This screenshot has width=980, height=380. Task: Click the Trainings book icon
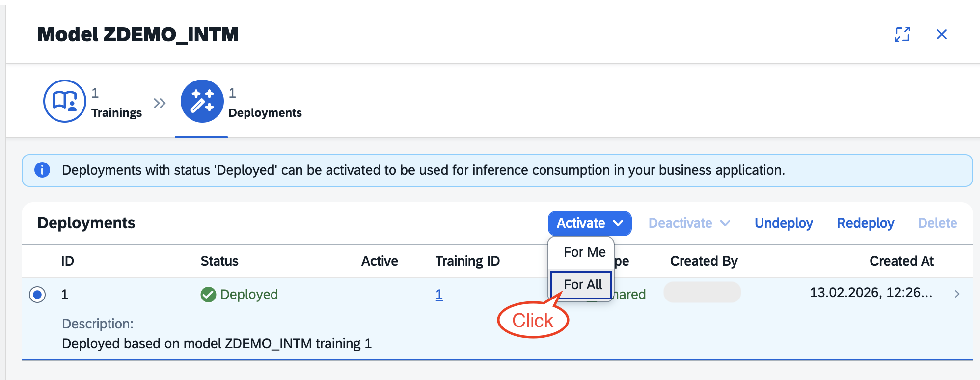coord(65,101)
